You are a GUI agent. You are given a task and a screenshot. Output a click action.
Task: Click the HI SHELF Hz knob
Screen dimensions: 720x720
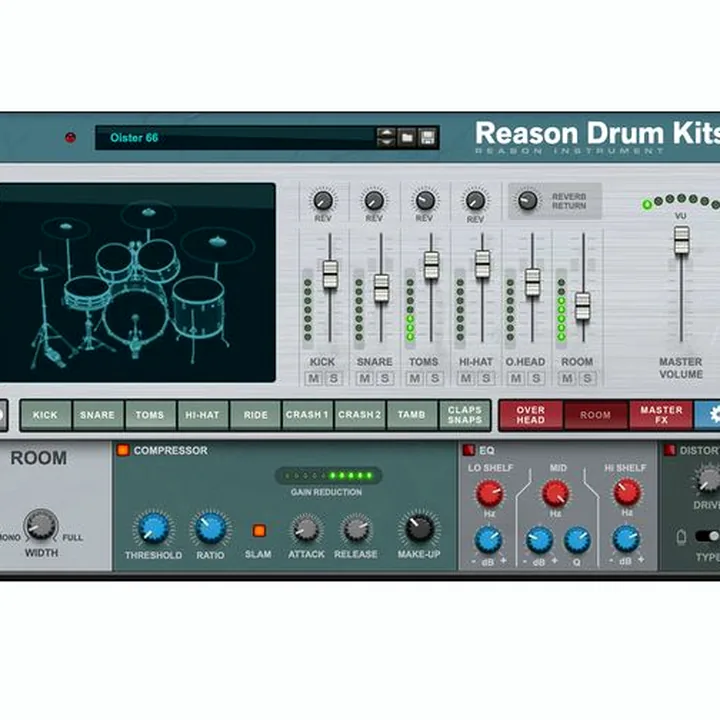pos(627,493)
